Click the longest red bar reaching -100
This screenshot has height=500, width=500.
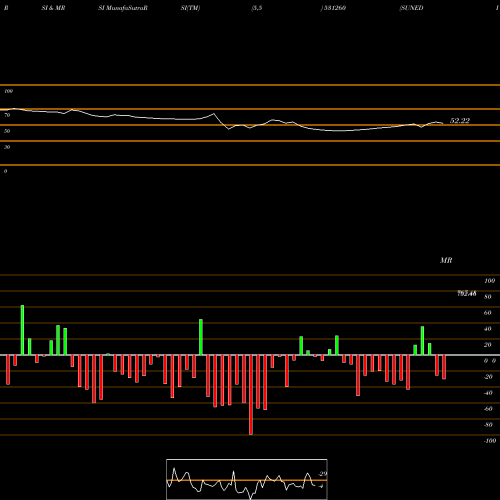pos(251,395)
